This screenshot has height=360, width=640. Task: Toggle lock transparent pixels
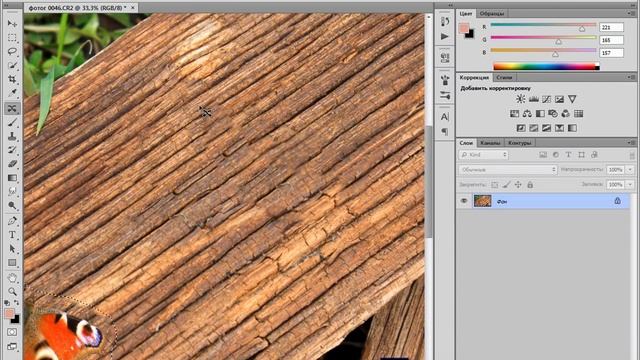tap(495, 185)
